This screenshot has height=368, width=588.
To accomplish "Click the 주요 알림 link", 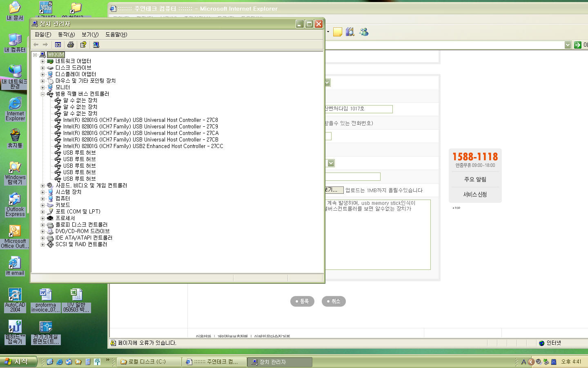I will (475, 180).
